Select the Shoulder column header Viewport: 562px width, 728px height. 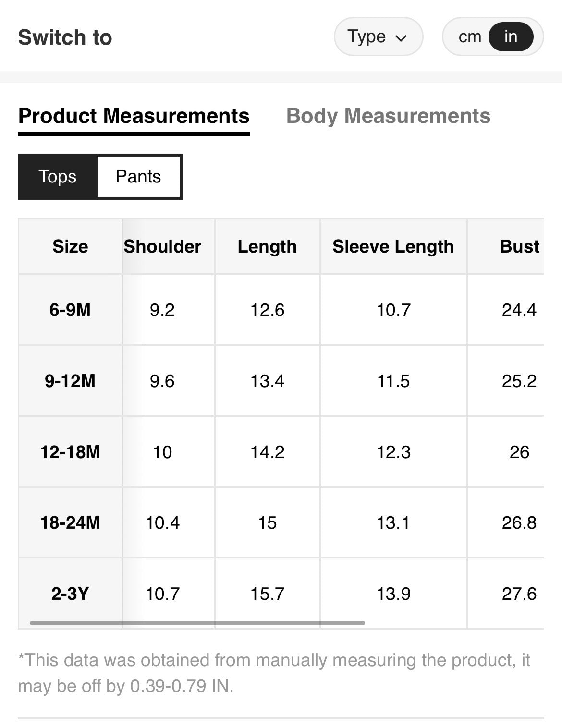pyautogui.click(x=162, y=246)
